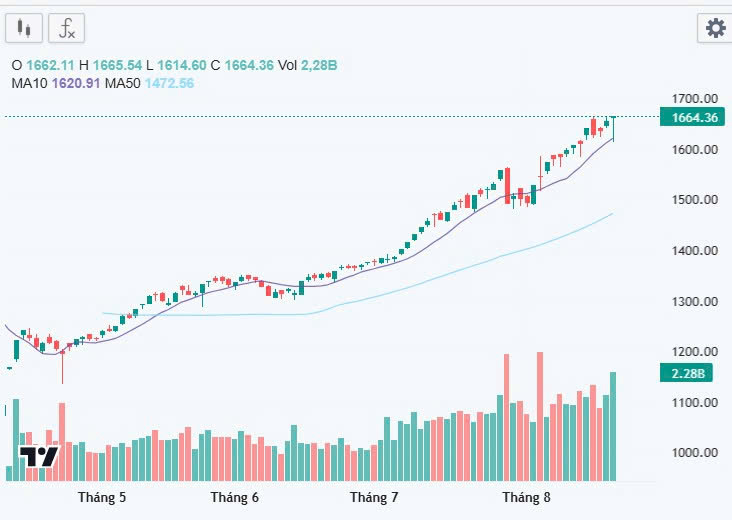Click the 1300.00 price axis label

[x=696, y=301]
